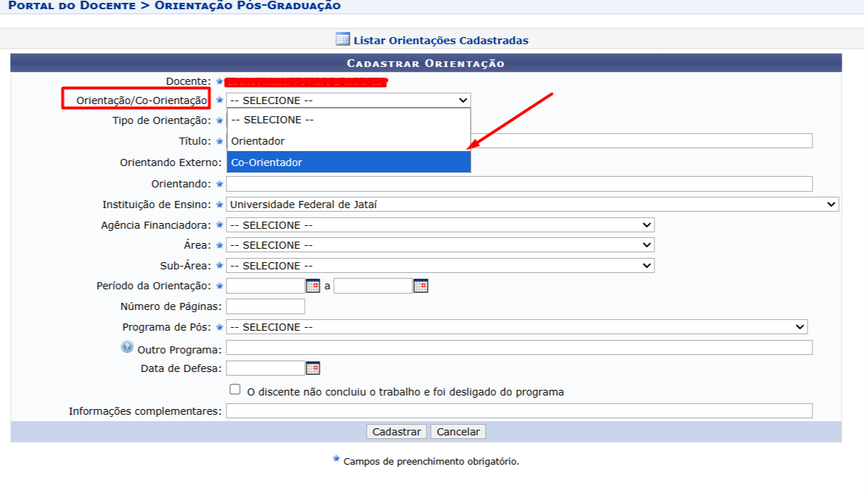Open calendar for orientation period start date
Screen dimensions: 868x491
[x=313, y=286]
